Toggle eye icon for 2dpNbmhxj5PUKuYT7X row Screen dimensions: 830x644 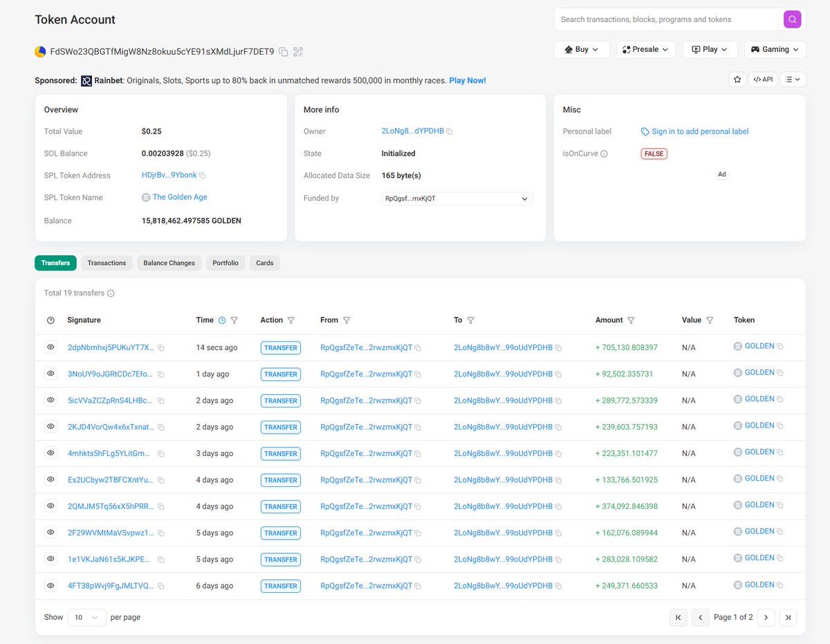(x=50, y=347)
